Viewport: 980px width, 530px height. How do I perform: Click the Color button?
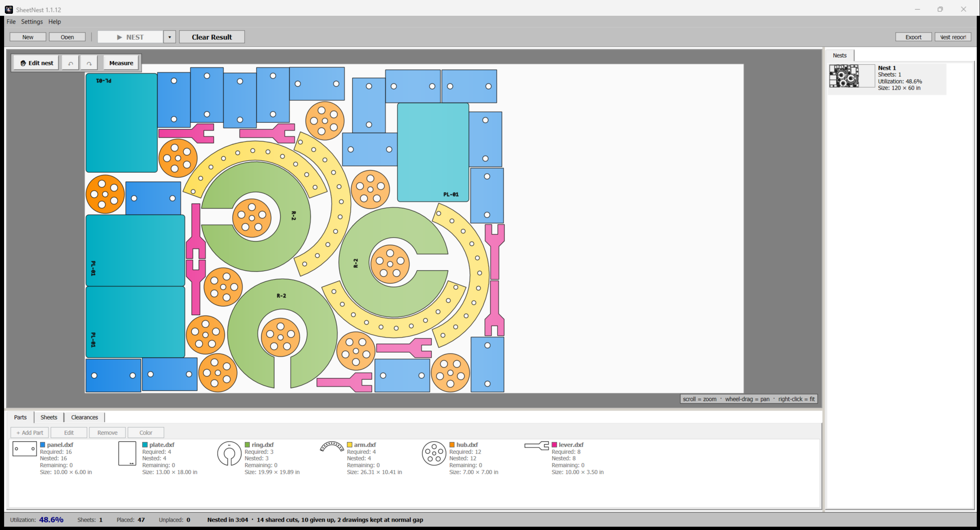pos(146,433)
